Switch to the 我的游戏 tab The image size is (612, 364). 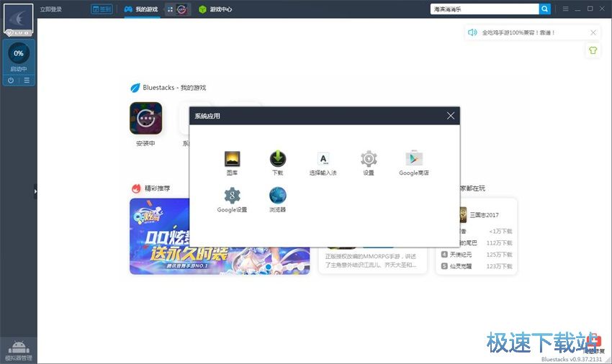(141, 9)
